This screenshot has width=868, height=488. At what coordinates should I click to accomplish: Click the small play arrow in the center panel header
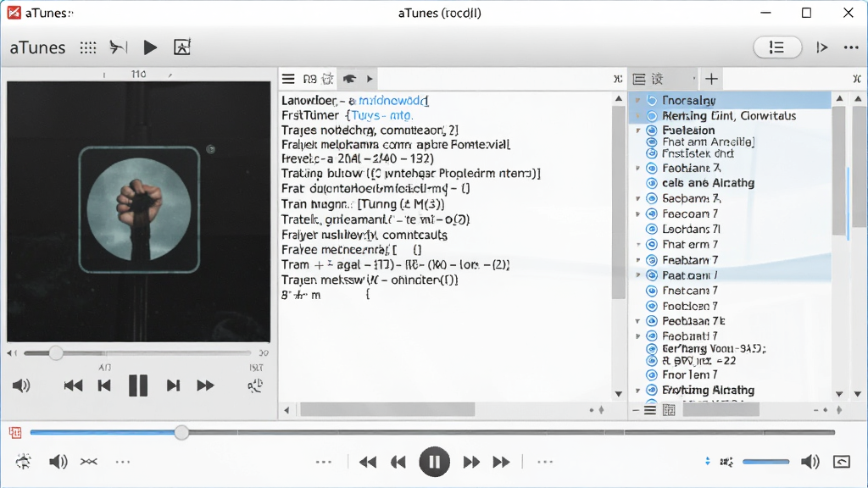coord(370,79)
